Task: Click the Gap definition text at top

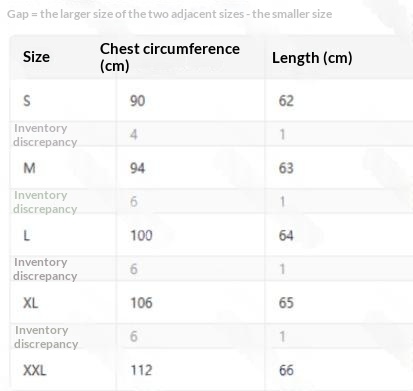Action: 169,14
